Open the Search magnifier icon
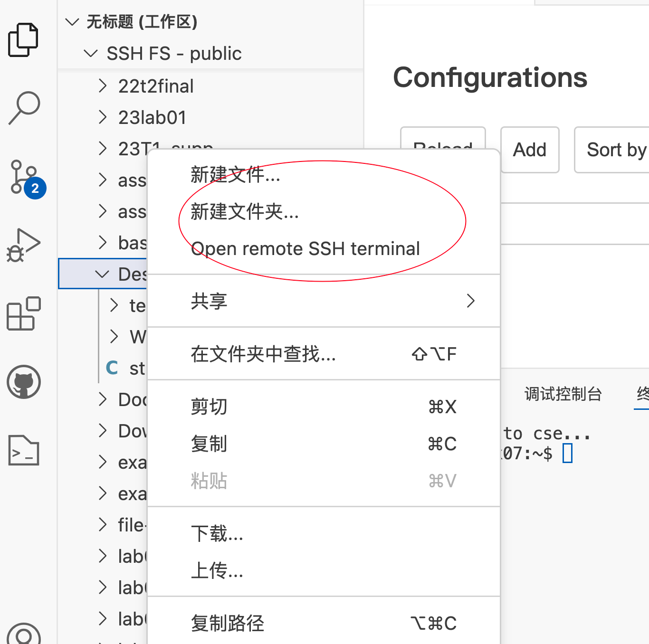Image resolution: width=649 pixels, height=644 pixels. coord(24,108)
